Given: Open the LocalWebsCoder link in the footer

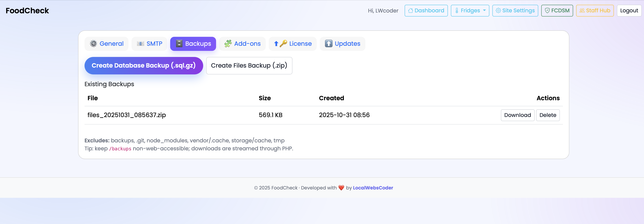Looking at the screenshot, I should (373, 188).
